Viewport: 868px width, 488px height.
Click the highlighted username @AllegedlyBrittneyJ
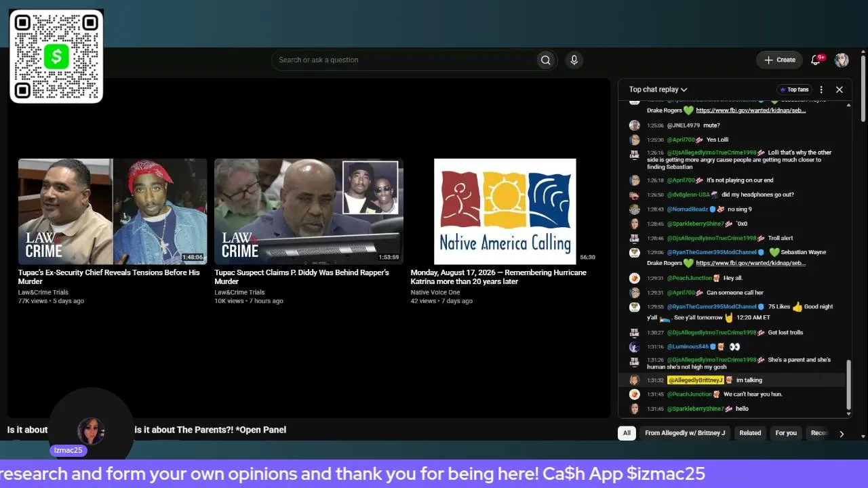[x=696, y=380]
